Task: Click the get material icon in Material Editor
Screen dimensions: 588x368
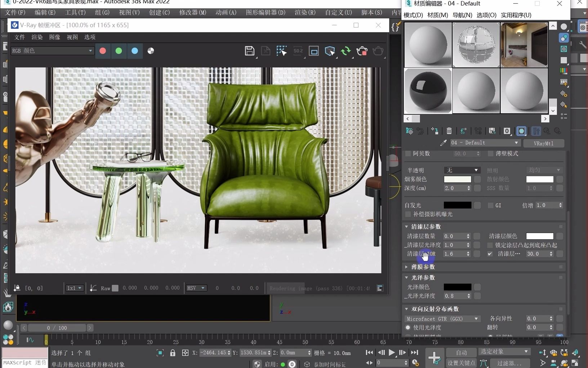Action: pyautogui.click(x=409, y=131)
